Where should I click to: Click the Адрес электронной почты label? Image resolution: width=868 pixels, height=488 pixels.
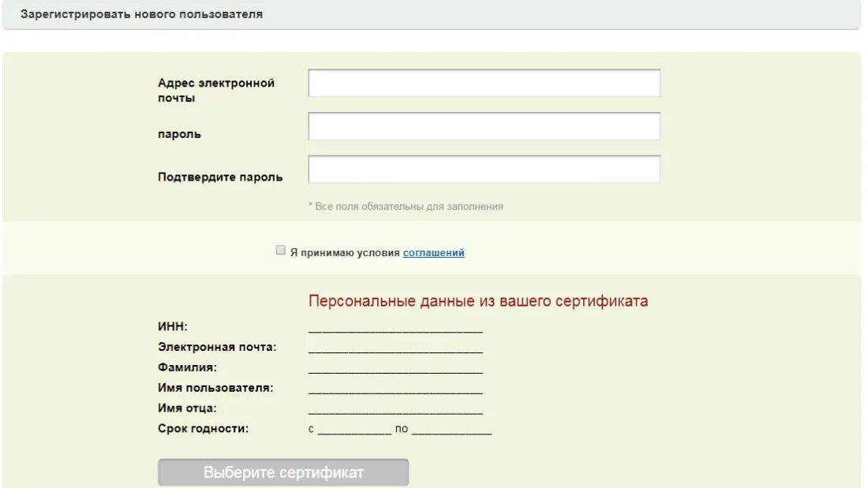(216, 90)
